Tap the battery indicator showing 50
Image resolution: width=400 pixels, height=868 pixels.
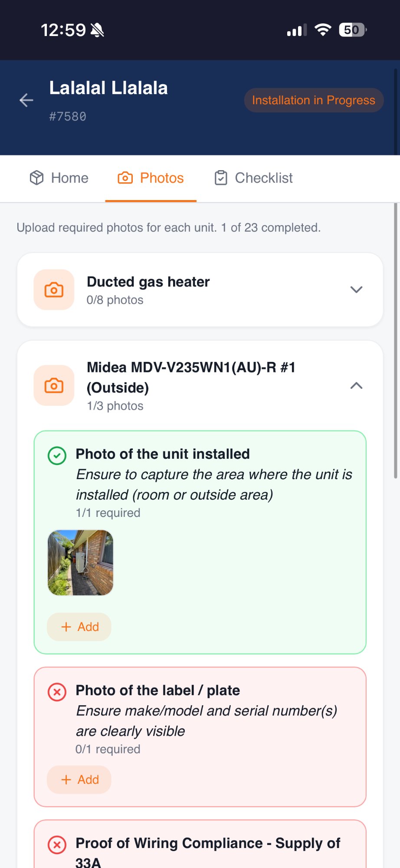tap(351, 30)
